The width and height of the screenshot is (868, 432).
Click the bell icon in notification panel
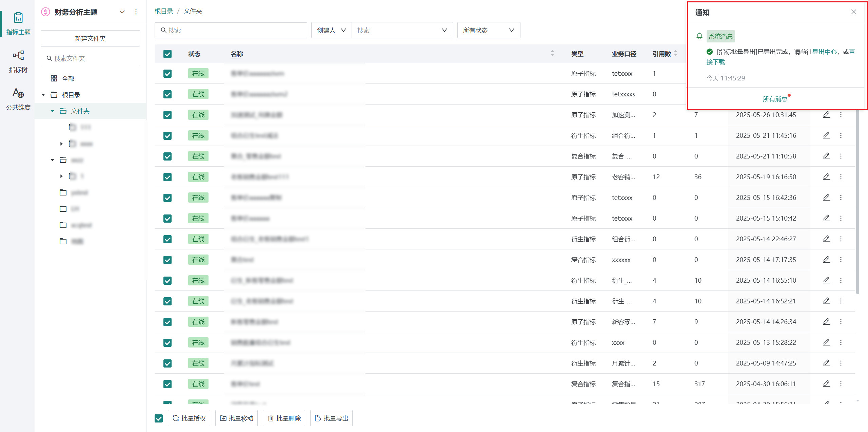pyautogui.click(x=699, y=36)
